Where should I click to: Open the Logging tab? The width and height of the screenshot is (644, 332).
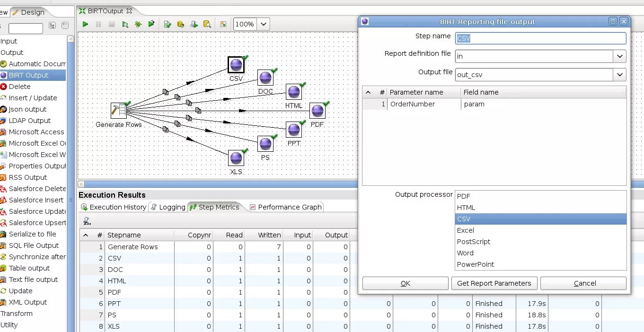[x=168, y=207]
